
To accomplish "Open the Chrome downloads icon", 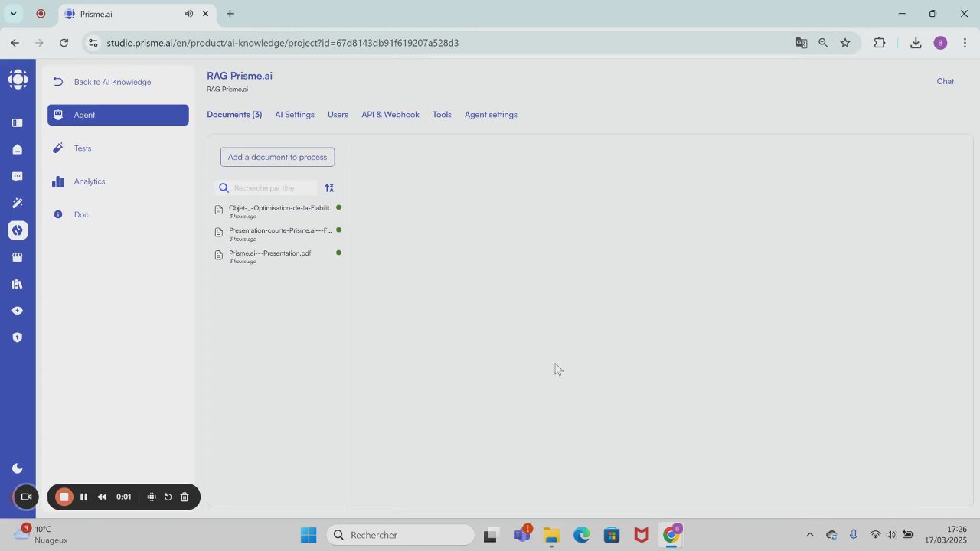I will pyautogui.click(x=916, y=43).
